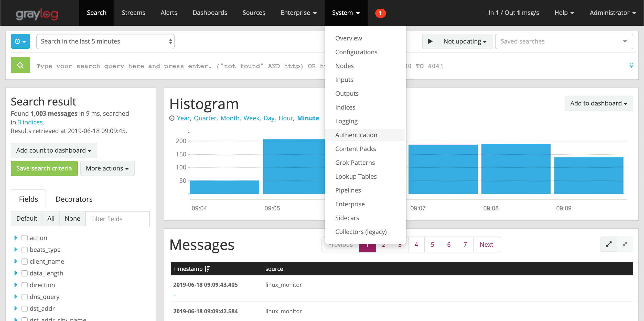The image size is (644, 321).
Task: Tick the dns_query field checkbox
Action: click(x=25, y=297)
